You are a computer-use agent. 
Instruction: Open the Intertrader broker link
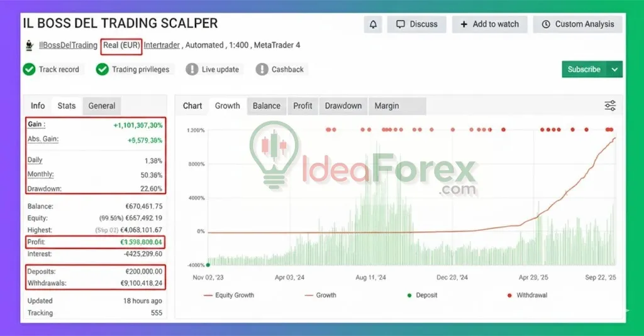(162, 45)
